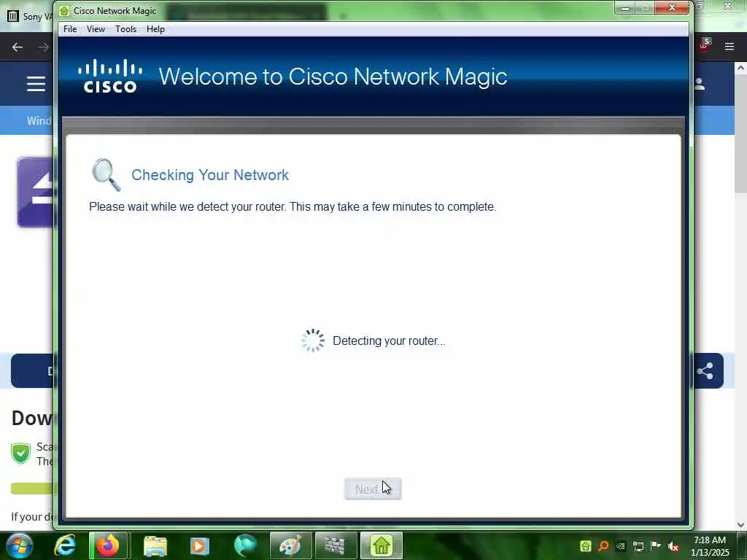Close the Cisco Network Magic window

[672, 7]
